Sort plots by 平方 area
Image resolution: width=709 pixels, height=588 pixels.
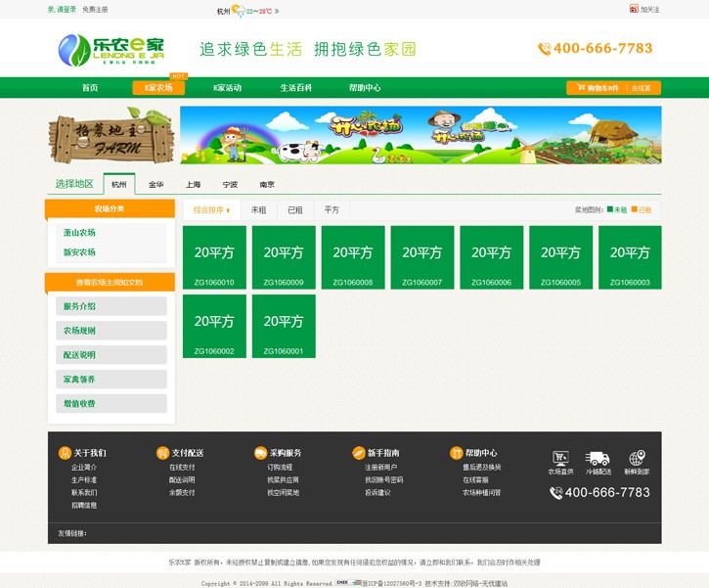click(x=332, y=209)
